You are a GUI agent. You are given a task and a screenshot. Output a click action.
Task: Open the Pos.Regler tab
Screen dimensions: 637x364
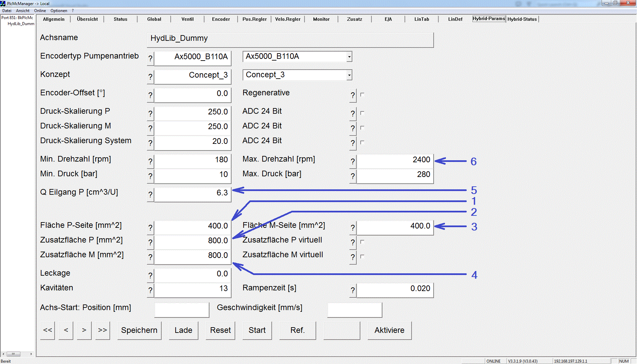click(255, 19)
